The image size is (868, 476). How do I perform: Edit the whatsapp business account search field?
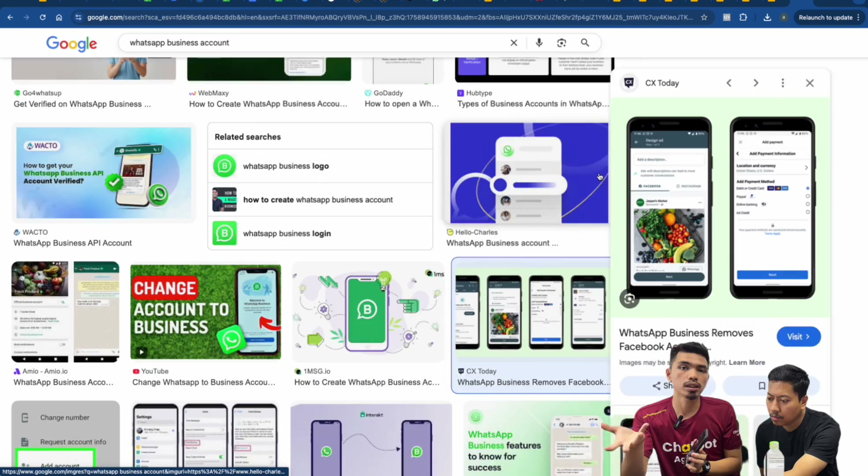click(315, 43)
